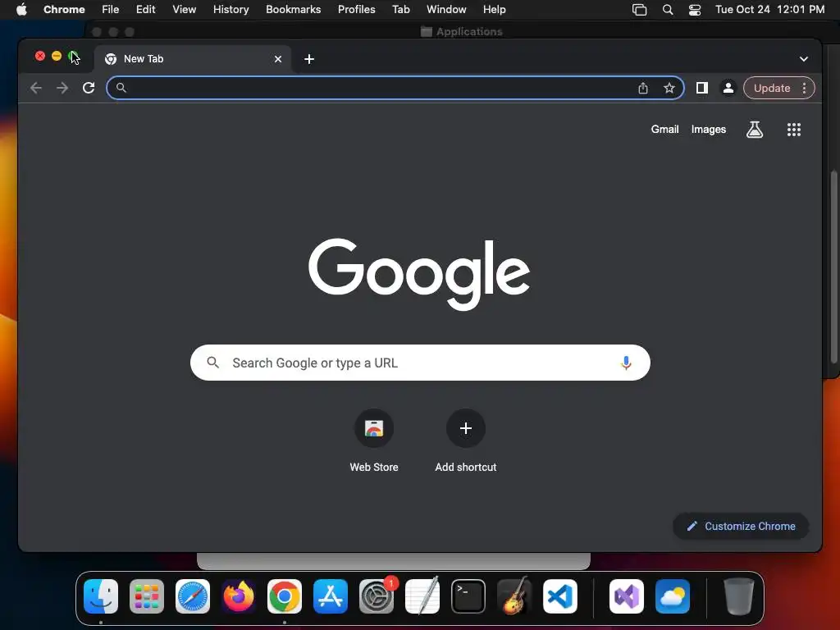Open TextEdit from the Dock
This screenshot has width=840, height=630.
(422, 596)
